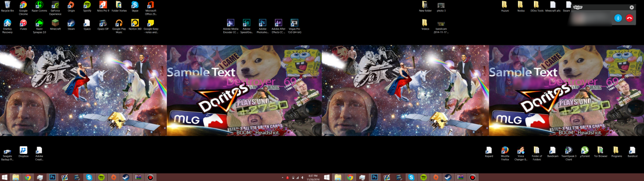
Task: Select the Razer Synapse 2.0 desktop icon
Action: pyautogui.click(x=39, y=26)
